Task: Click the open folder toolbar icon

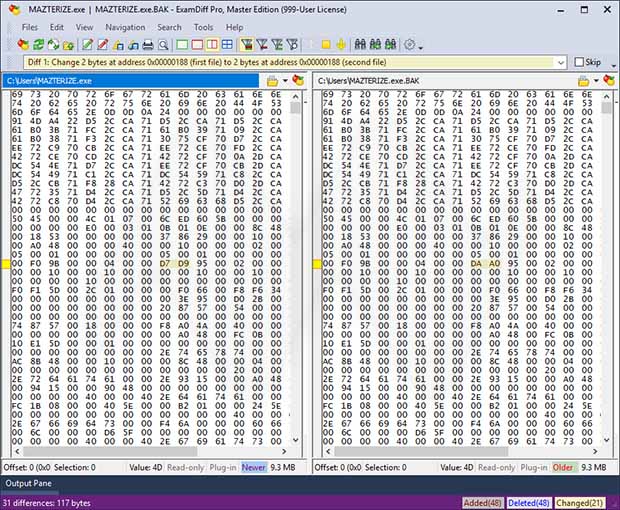Action: tap(68, 45)
